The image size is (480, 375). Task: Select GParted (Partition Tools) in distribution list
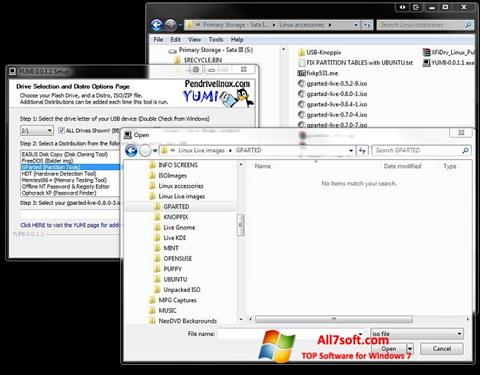point(70,167)
